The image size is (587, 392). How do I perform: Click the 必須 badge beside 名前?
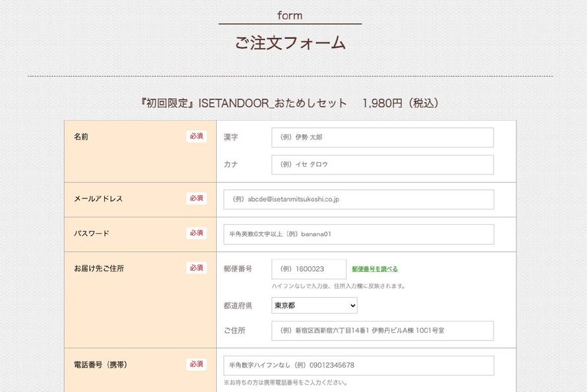tap(196, 136)
